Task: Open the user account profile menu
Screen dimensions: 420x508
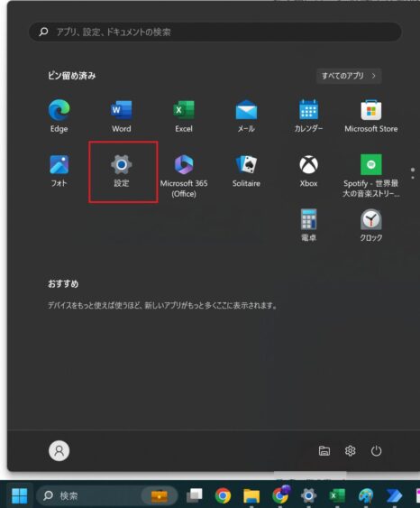Action: [59, 450]
